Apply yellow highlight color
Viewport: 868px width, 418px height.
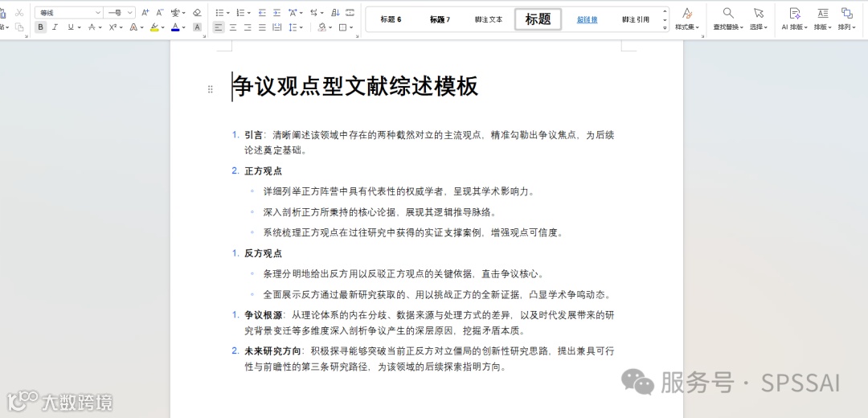(154, 27)
